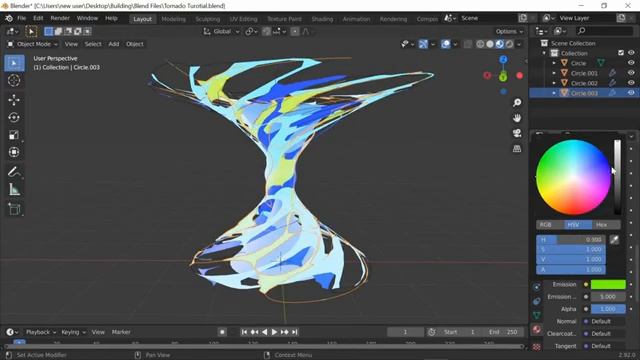Image resolution: width=640 pixels, height=360 pixels.
Task: Select the Measure tool
Action: 14,189
